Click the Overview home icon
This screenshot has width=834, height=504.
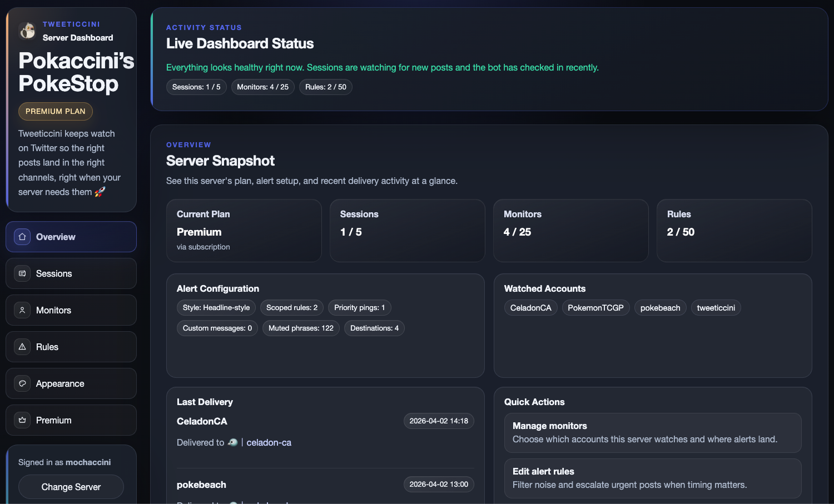[22, 237]
